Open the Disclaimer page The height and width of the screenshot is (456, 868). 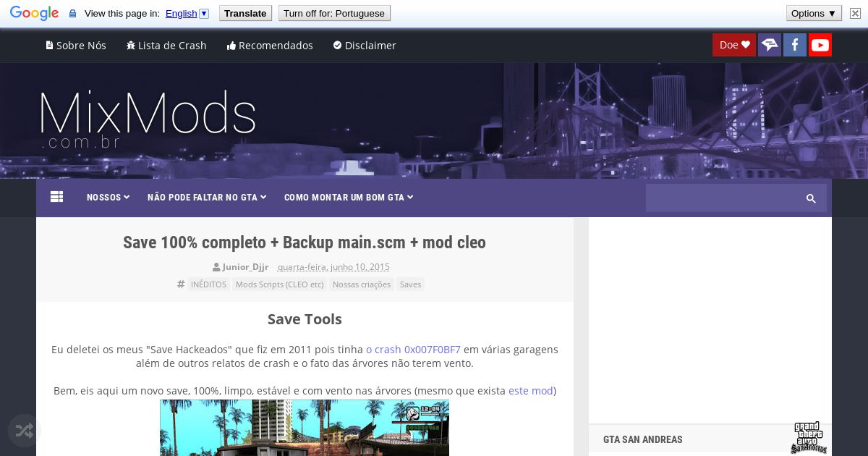[365, 45]
